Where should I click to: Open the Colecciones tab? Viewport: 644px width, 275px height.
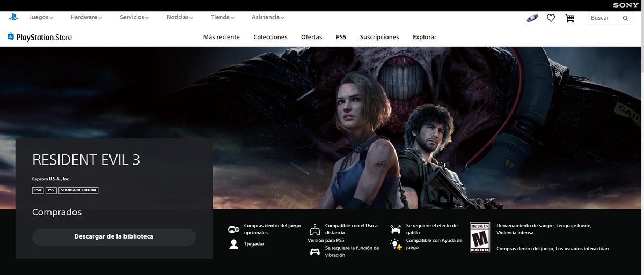(x=270, y=37)
